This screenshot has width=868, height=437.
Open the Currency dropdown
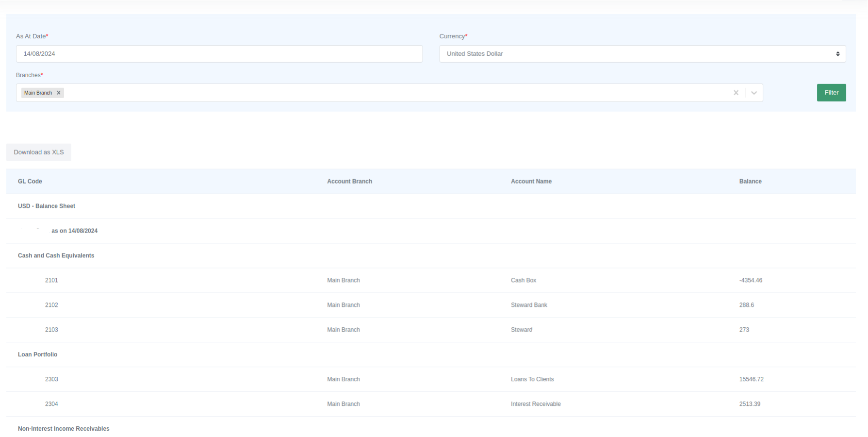[x=642, y=54]
